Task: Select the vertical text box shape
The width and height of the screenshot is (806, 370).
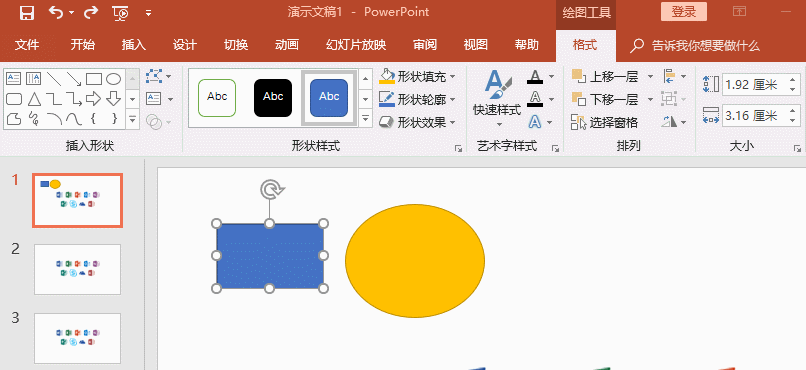Action: click(33, 79)
